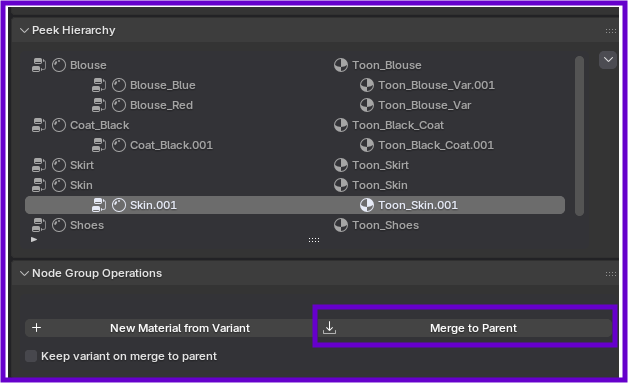Click the Toon_Black_Coat.001 material name

click(436, 145)
